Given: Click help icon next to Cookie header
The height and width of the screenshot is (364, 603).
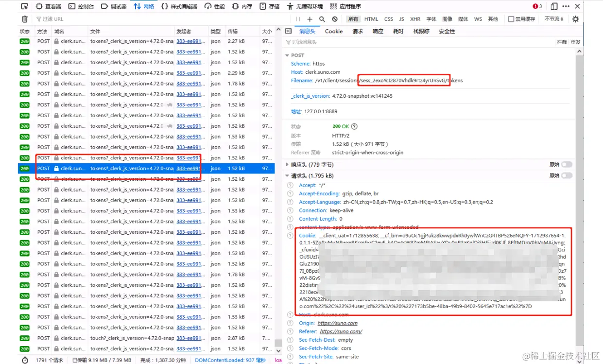Looking at the screenshot, I should [x=290, y=235].
